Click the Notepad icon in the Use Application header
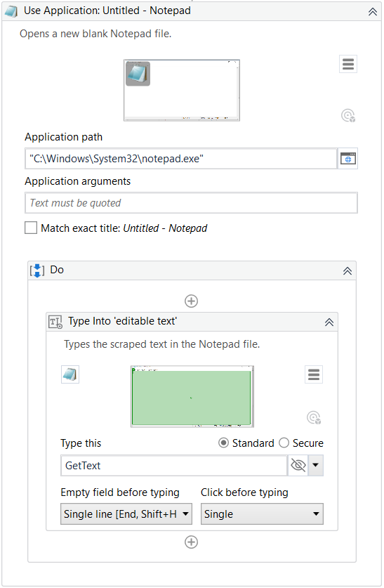The height and width of the screenshot is (588, 384). [x=11, y=11]
